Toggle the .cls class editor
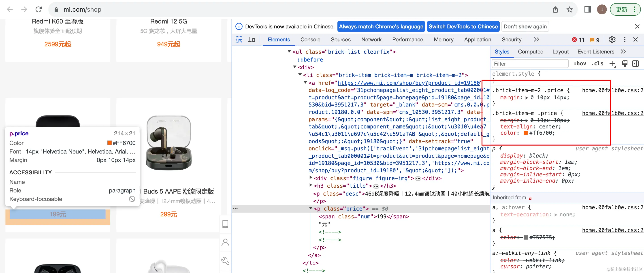Viewport: 644px width, 273px height. point(597,64)
